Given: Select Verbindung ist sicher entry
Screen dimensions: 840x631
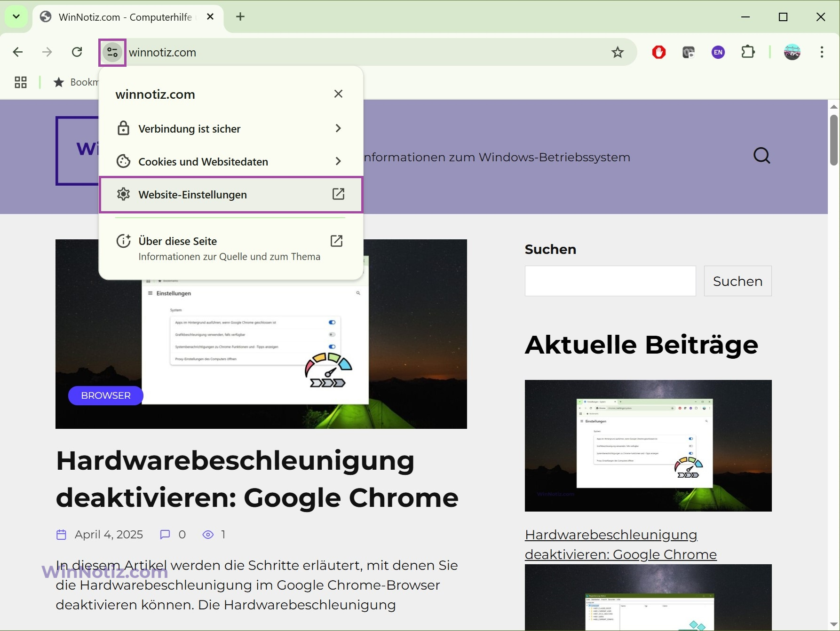Looking at the screenshot, I should coord(231,128).
